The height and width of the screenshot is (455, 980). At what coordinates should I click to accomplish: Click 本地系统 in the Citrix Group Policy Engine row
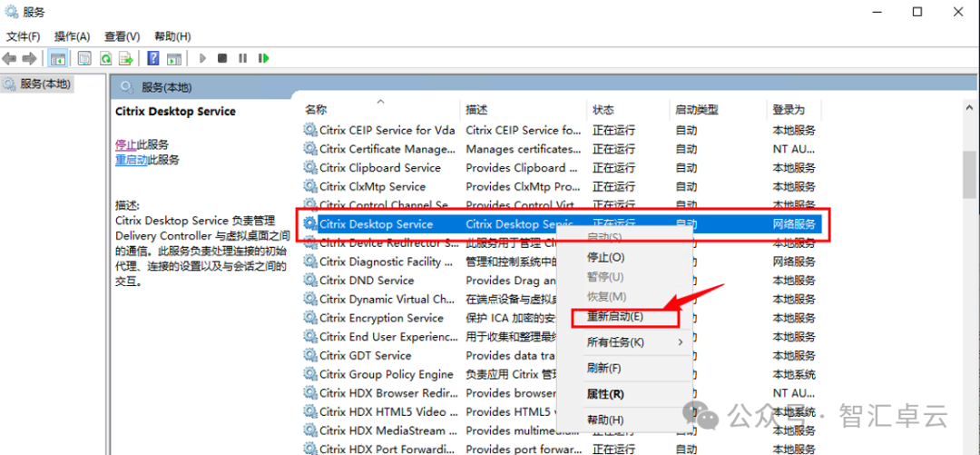point(794,374)
